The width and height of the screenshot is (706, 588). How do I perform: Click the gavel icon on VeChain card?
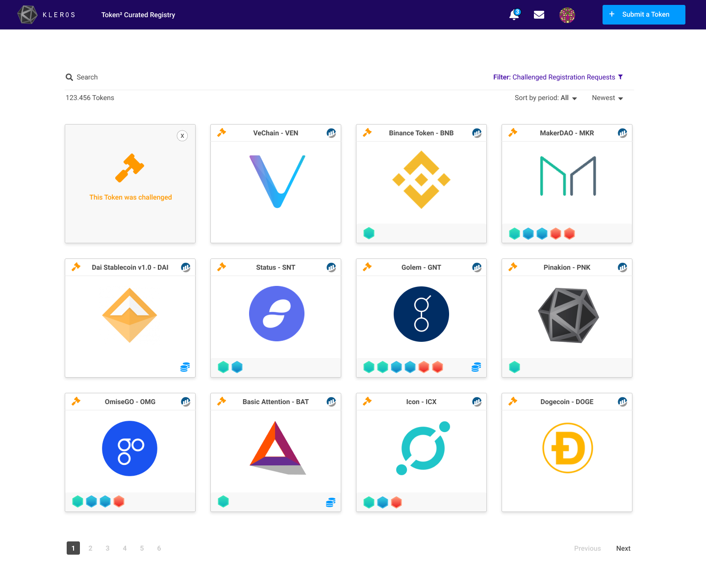click(x=222, y=132)
